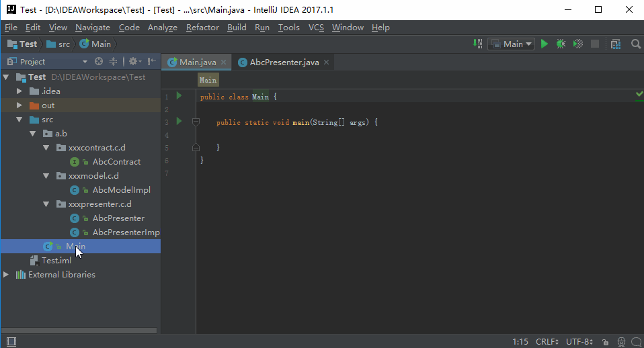Open the VCS menu
This screenshot has width=644, height=348.
(x=316, y=28)
